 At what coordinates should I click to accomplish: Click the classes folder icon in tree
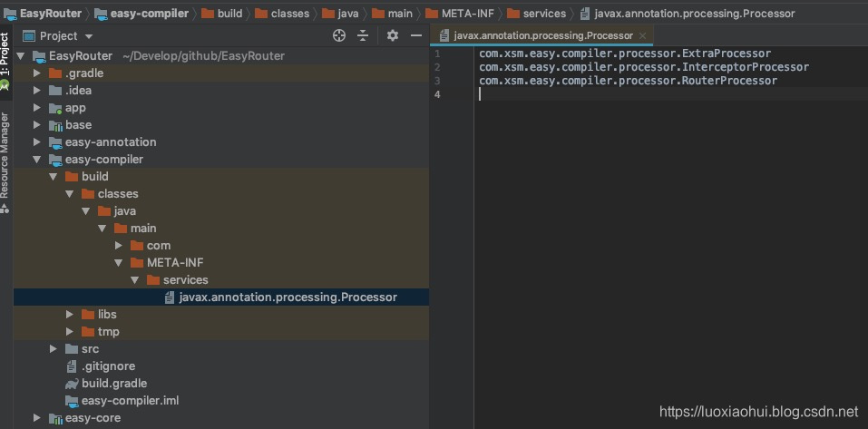click(88, 194)
